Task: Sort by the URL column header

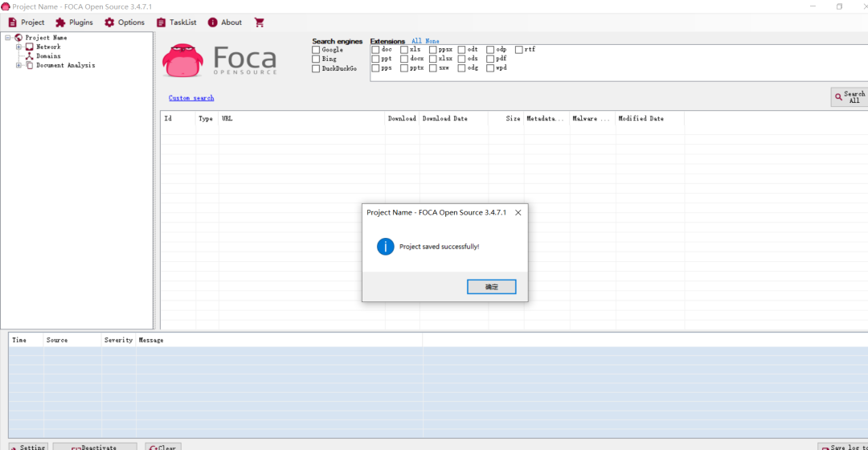Action: point(302,118)
